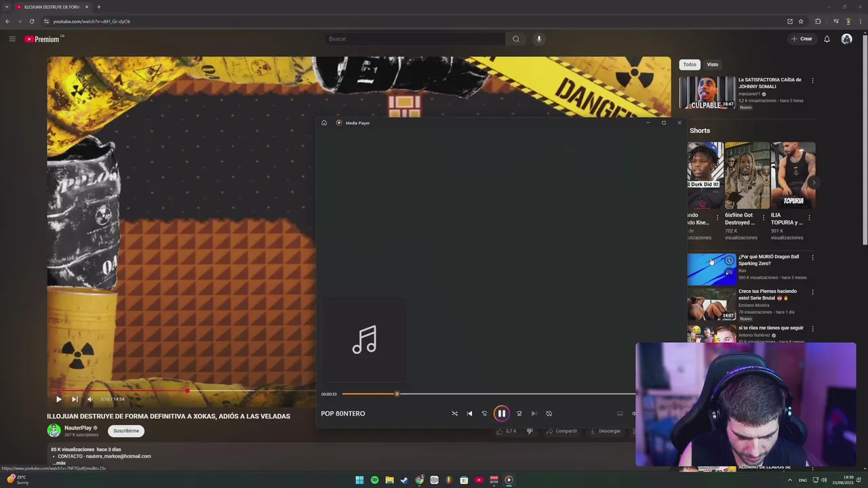This screenshot has height=488, width=868.
Task: Go to next track in Media Player
Action: click(534, 413)
